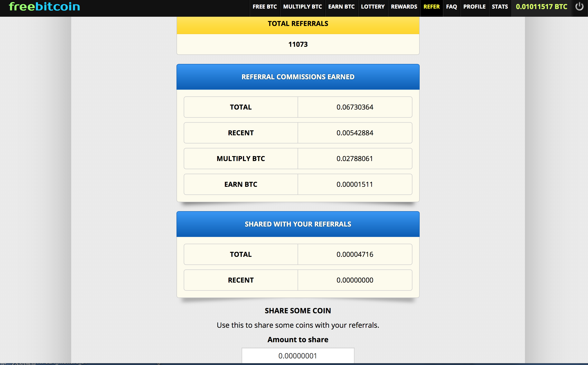Click Shared With Your Referrals header
Screen dimensions: 588x365
click(x=298, y=224)
